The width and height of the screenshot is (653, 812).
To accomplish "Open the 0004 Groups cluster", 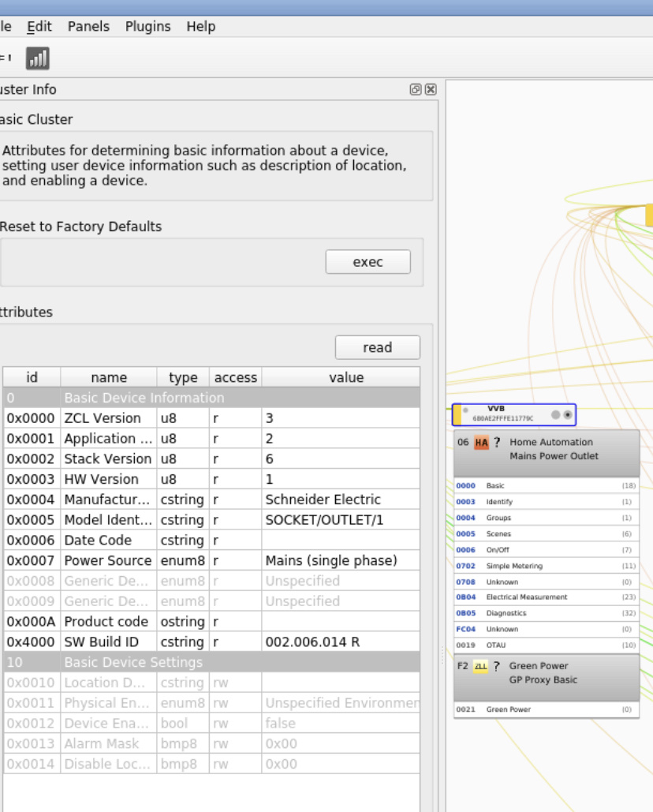I will click(x=547, y=518).
